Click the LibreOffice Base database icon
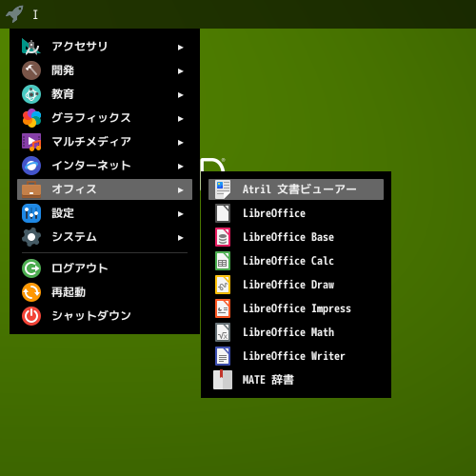This screenshot has height=476, width=476. (223, 237)
